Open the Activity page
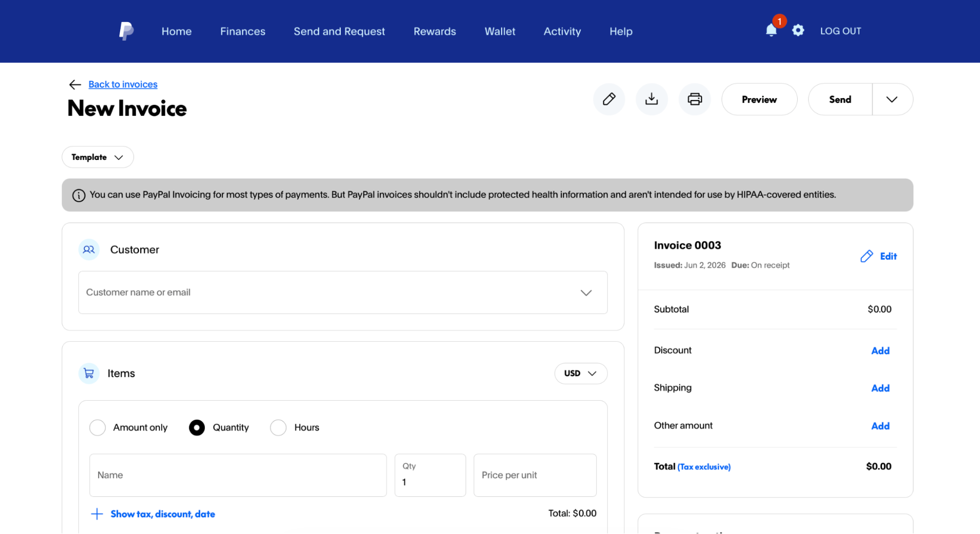This screenshot has height=534, width=980. click(562, 31)
